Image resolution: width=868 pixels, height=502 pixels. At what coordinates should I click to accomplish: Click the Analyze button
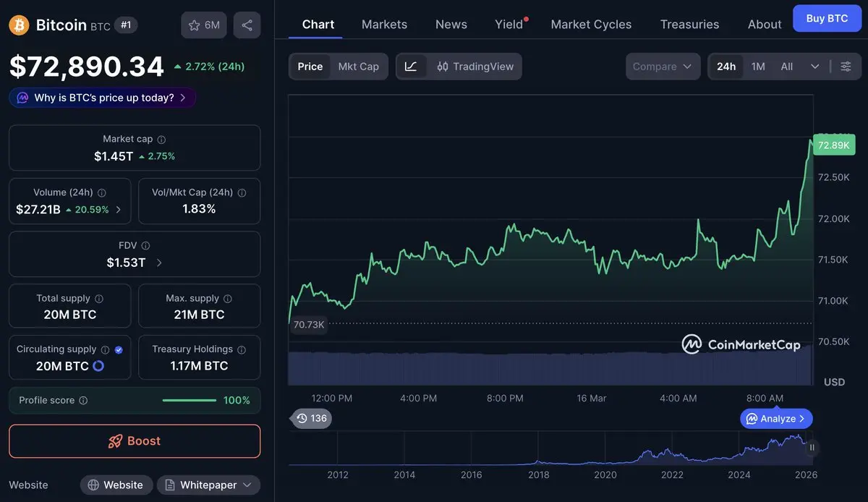coord(777,419)
